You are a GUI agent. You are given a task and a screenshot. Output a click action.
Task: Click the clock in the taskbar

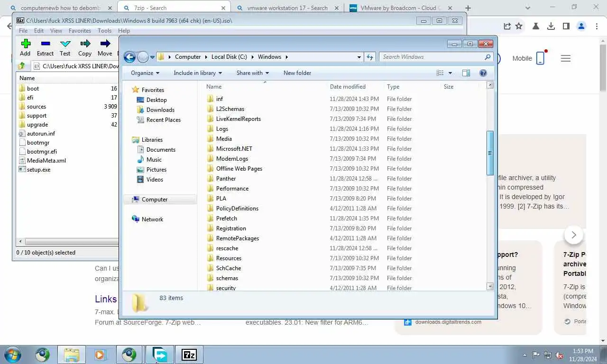582,355
